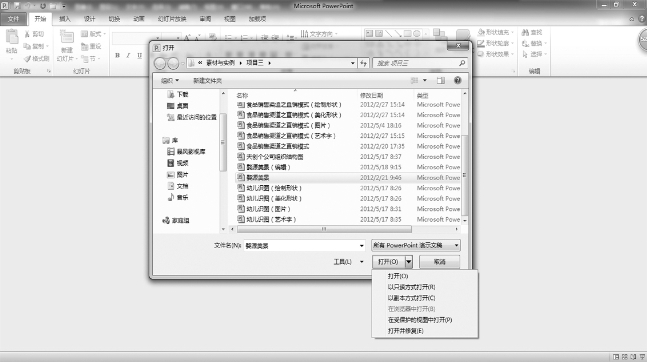Open the 节 (Section) dropdown in ribbon
The image size is (647, 362).
tap(91, 59)
